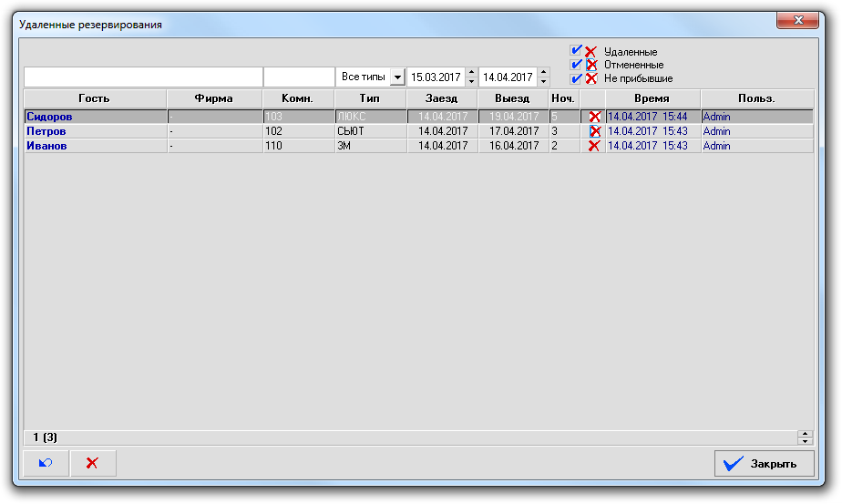The width and height of the screenshot is (842, 504).
Task: Click the blue restore reservation arrow icon
Action: 46,463
